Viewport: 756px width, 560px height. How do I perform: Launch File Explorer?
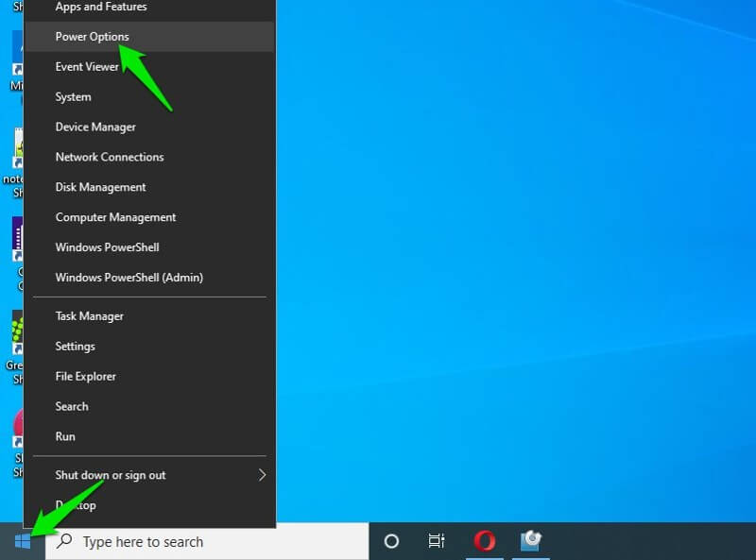149,377
